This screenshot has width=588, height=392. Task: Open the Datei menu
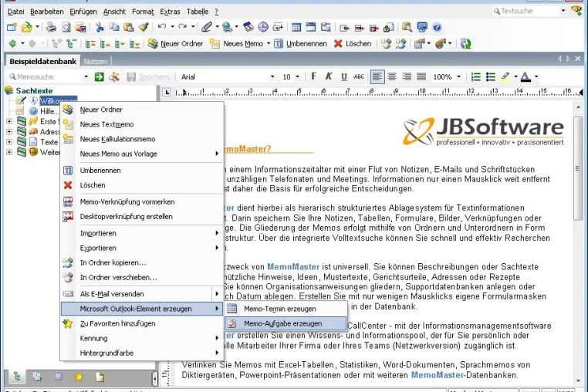tap(15, 12)
